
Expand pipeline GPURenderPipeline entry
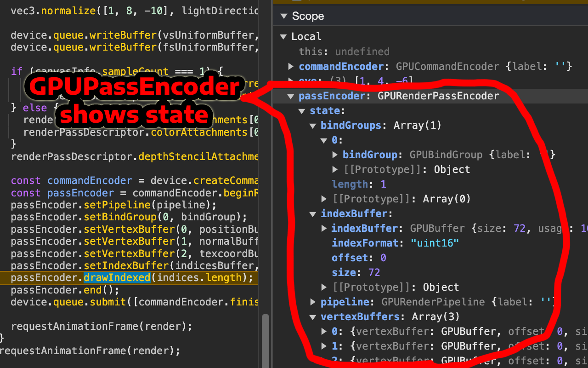coord(313,302)
